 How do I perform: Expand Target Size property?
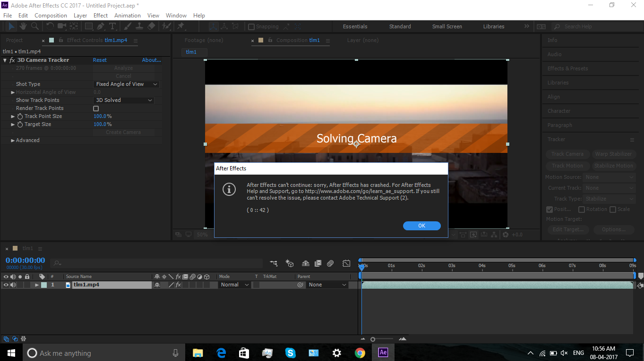pos(13,125)
